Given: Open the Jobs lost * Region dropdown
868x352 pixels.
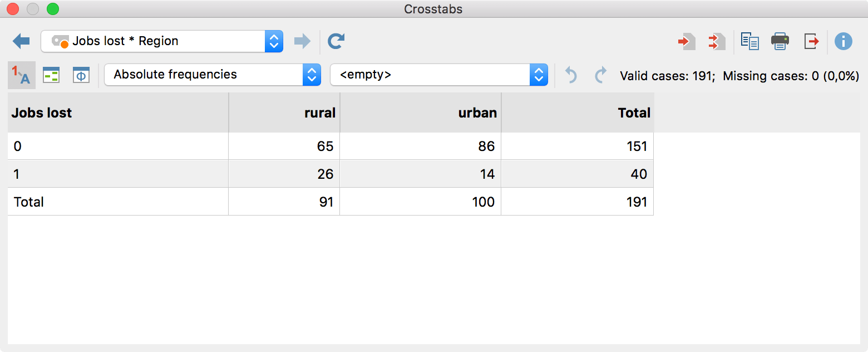Looking at the screenshot, I should pyautogui.click(x=162, y=41).
